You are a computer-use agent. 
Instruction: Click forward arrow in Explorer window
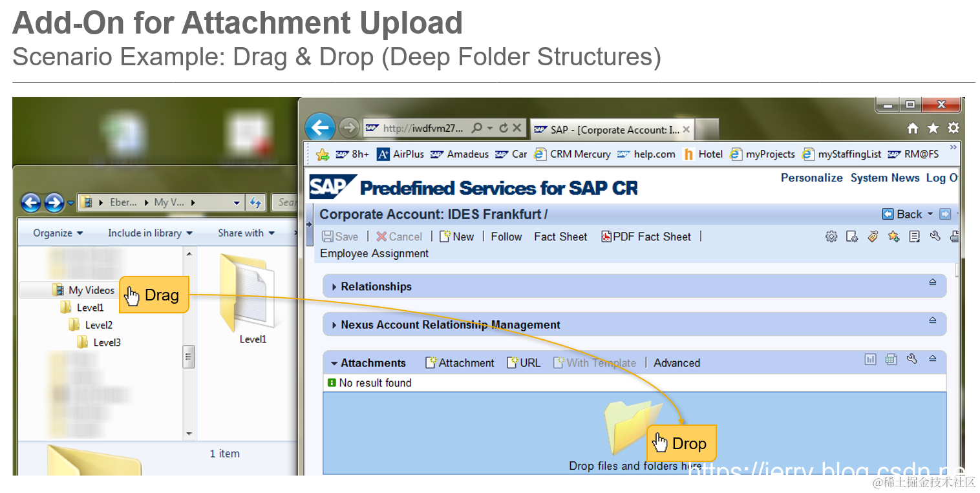pyautogui.click(x=54, y=203)
